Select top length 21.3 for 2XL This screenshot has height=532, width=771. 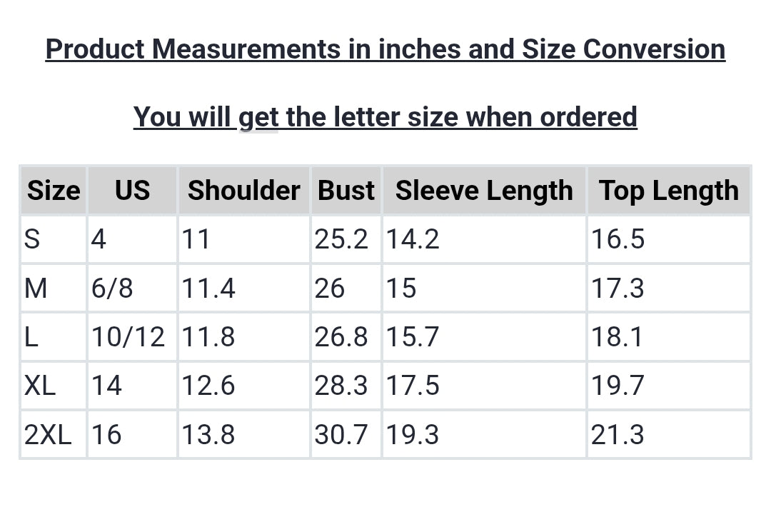point(618,434)
